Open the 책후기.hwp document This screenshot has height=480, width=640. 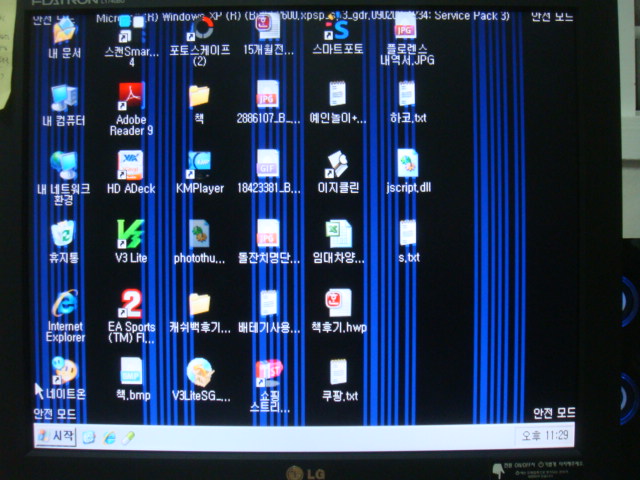pos(338,304)
